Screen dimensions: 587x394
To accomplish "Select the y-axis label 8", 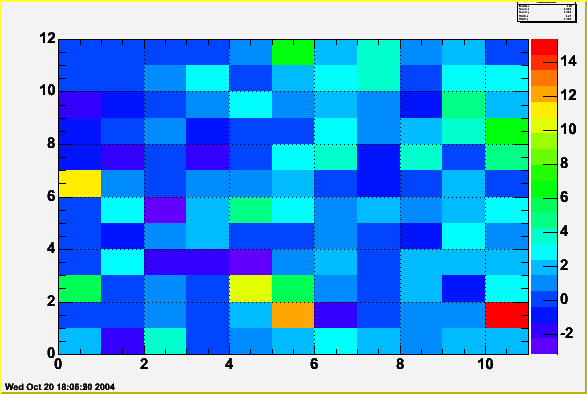I will click(51, 143).
